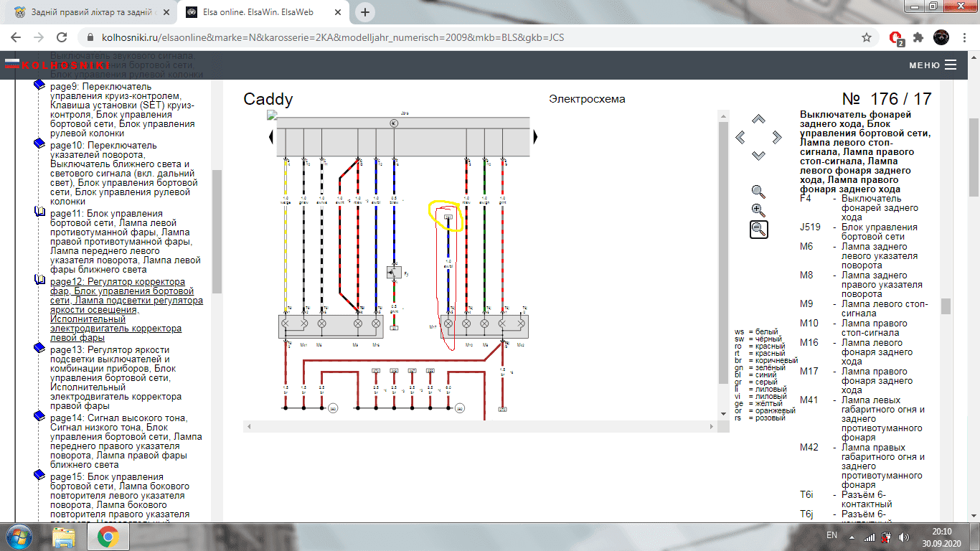Click the EN language indicator in tray
Viewport: 980px width, 551px height.
[832, 535]
